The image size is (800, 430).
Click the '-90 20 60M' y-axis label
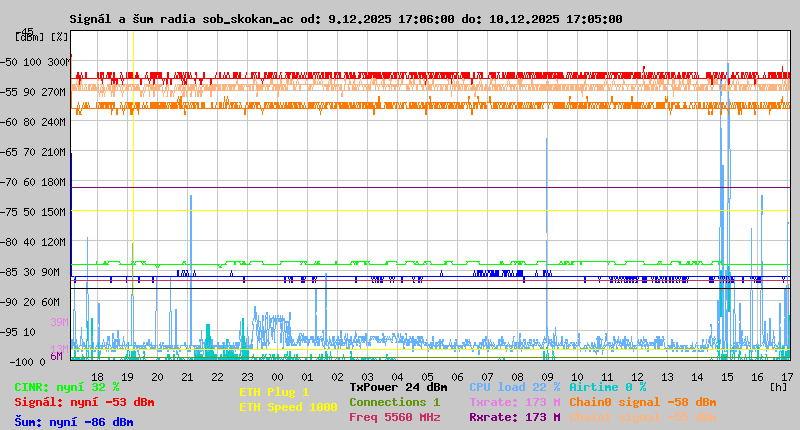(x=30, y=302)
